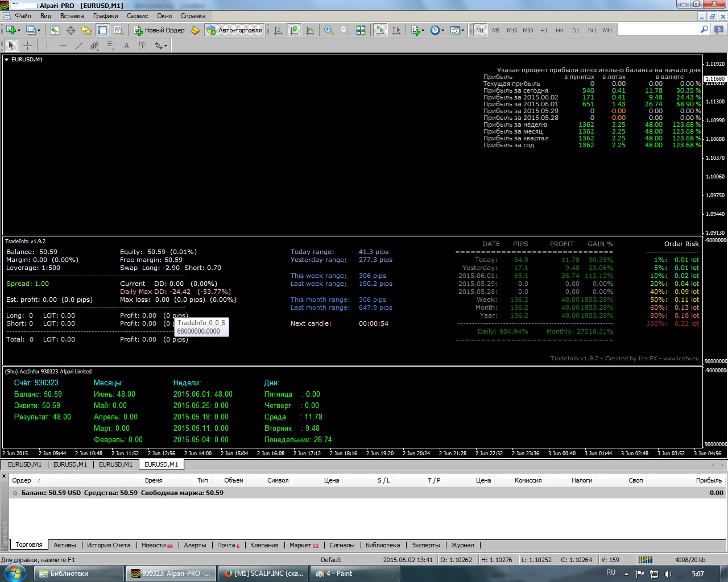The height and width of the screenshot is (582, 728).
Task: Open the Windows Start button
Action: (14, 573)
